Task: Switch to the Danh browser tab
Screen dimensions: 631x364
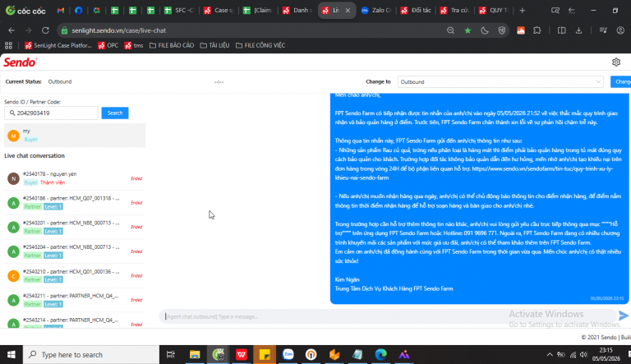Action: click(x=297, y=11)
